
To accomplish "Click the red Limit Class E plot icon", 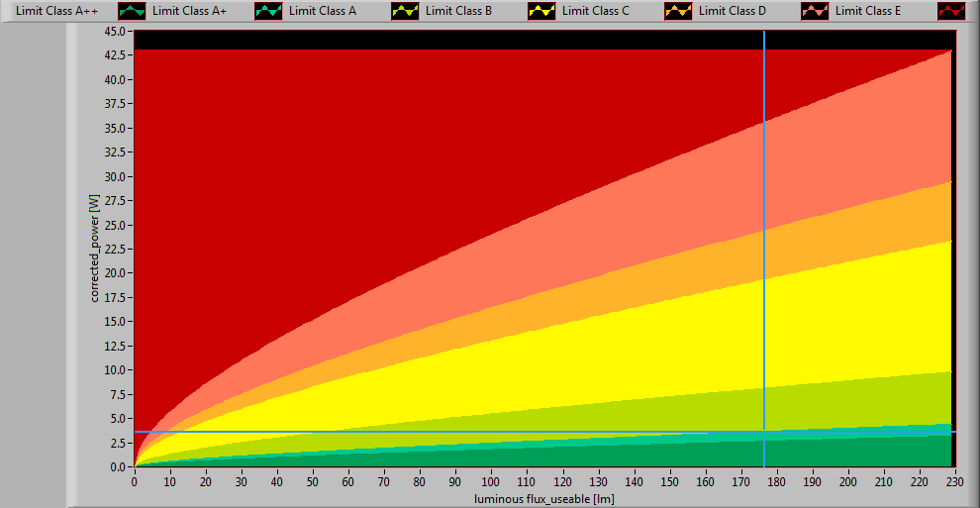I will tap(951, 11).
